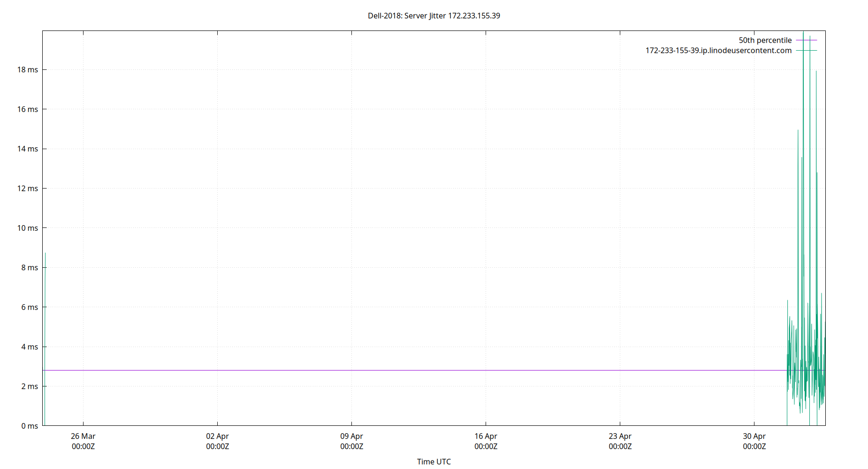Click the '12 ms' y-axis label

coord(28,189)
